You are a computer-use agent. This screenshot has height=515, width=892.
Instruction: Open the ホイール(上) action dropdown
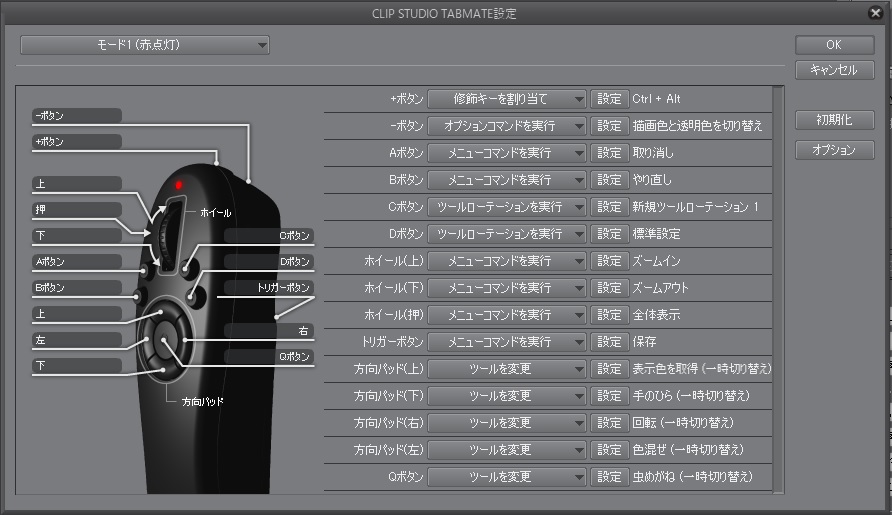pos(507,261)
